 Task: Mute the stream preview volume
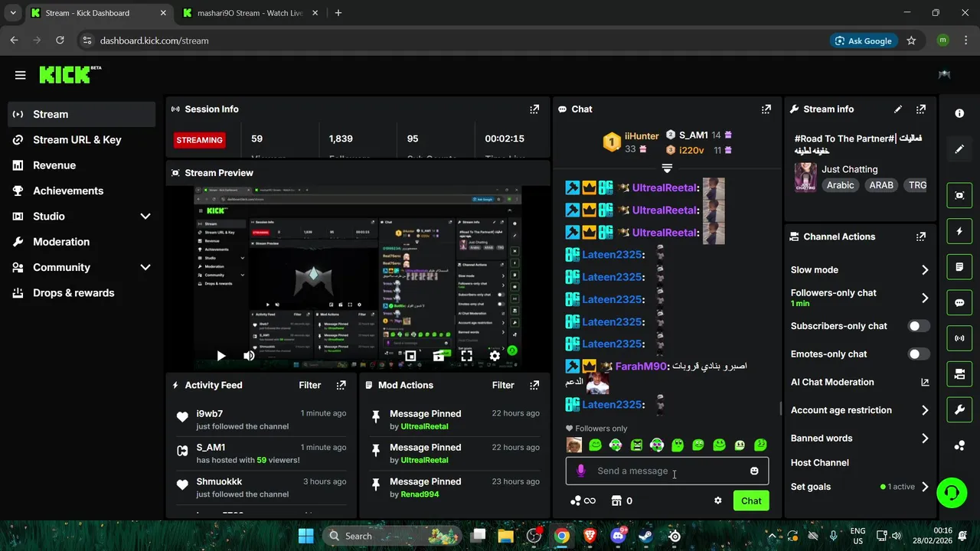(x=249, y=356)
